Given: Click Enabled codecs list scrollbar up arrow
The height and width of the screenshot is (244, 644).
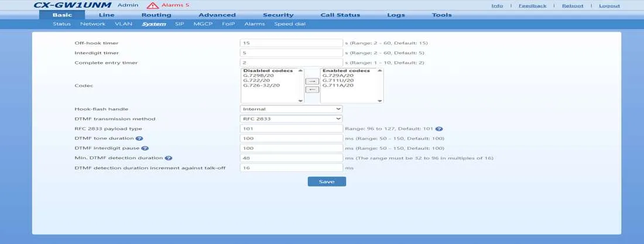Looking at the screenshot, I should coord(380,71).
